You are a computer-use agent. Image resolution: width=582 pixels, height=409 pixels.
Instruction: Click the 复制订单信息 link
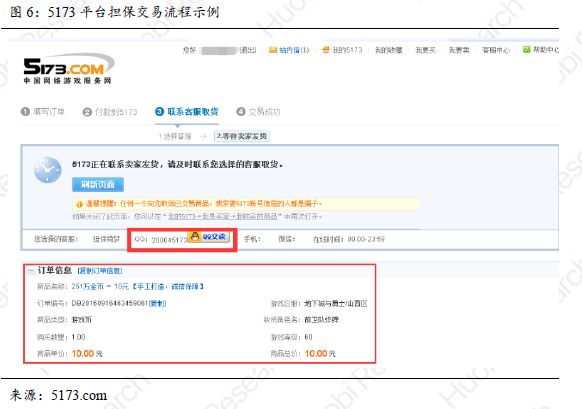coord(100,271)
